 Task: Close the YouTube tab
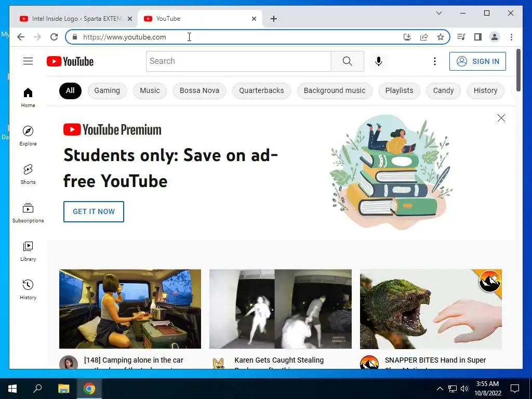(x=254, y=19)
